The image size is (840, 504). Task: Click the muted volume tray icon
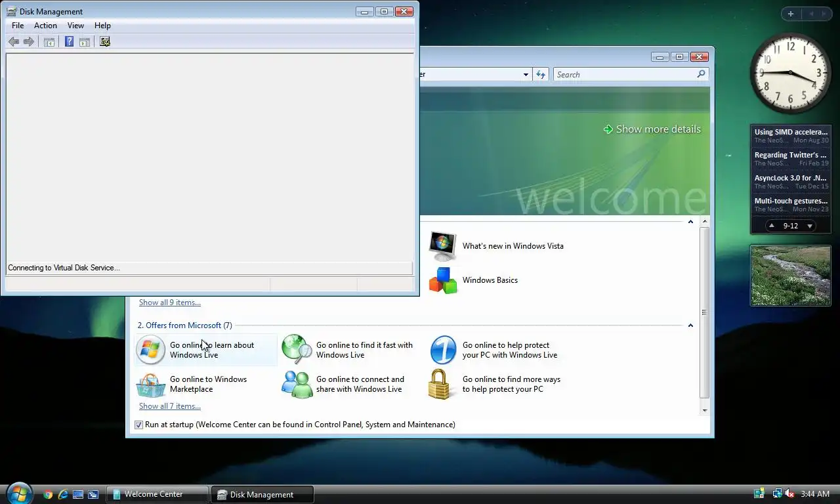pyautogui.click(x=790, y=493)
